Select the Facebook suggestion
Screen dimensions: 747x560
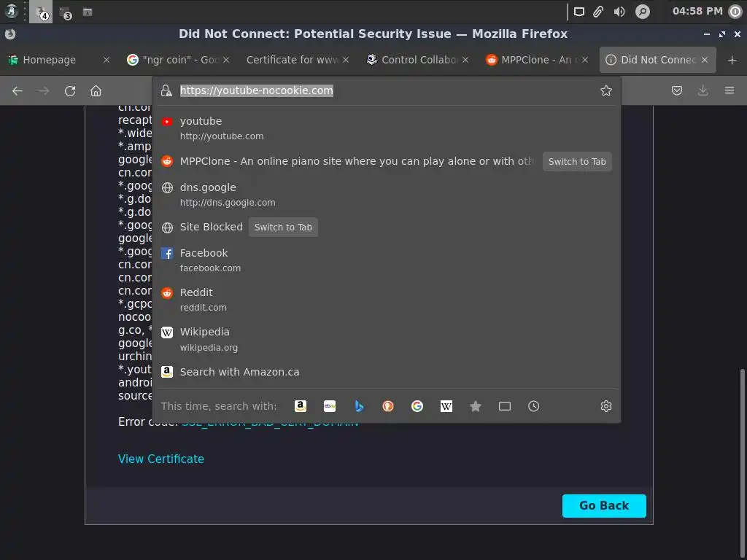coord(387,260)
